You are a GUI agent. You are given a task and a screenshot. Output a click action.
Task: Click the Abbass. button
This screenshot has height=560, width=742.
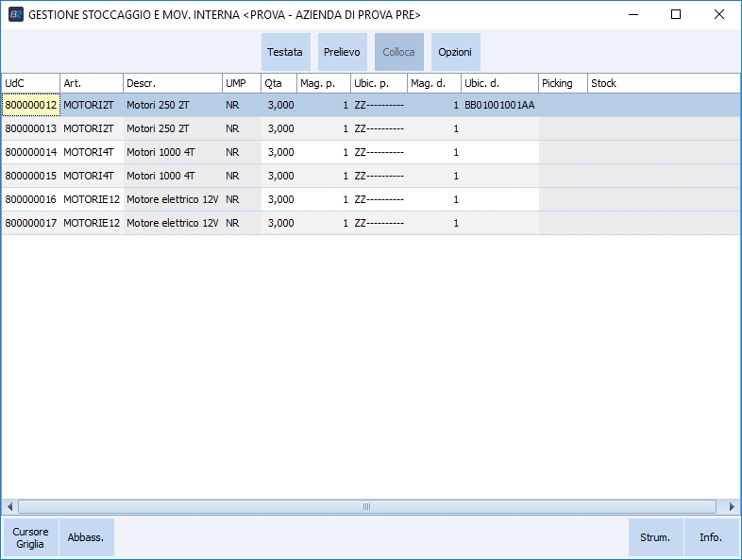(86, 537)
